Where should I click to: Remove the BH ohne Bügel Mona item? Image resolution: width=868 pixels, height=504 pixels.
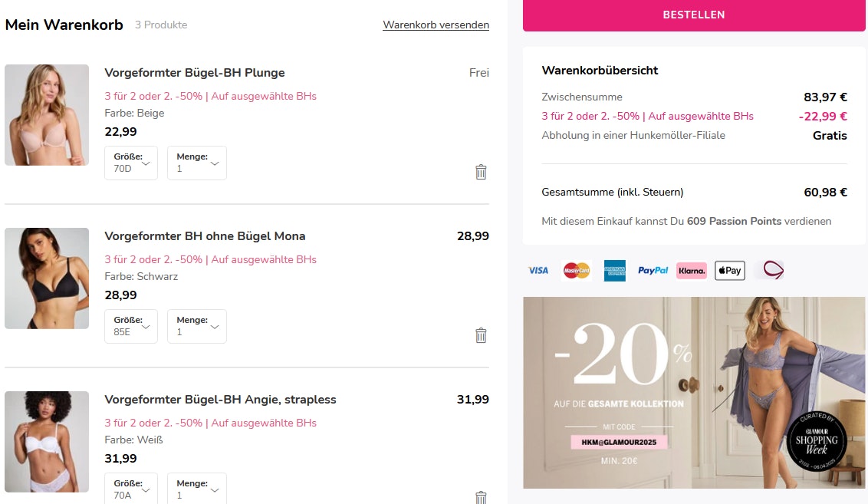[481, 335]
